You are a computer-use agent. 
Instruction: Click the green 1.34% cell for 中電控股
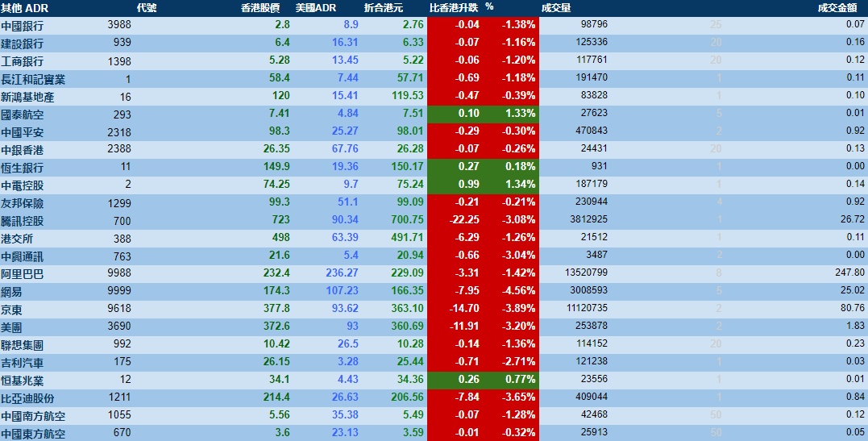pyautogui.click(x=517, y=185)
